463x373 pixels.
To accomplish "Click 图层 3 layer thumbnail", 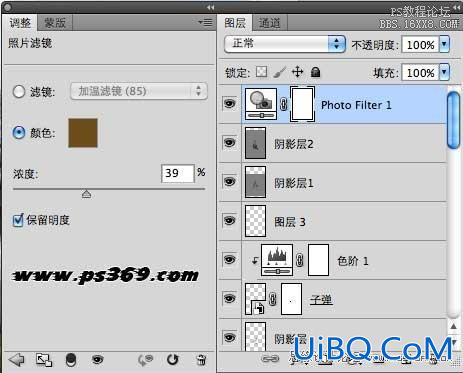I will 255,221.
